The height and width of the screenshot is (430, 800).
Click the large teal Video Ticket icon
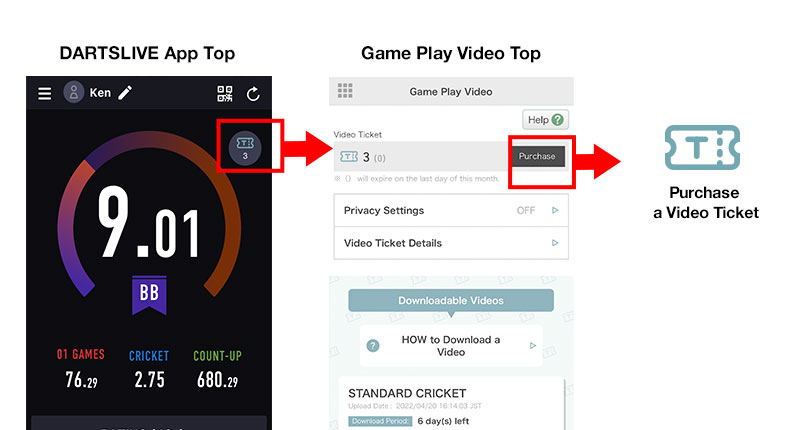[702, 147]
